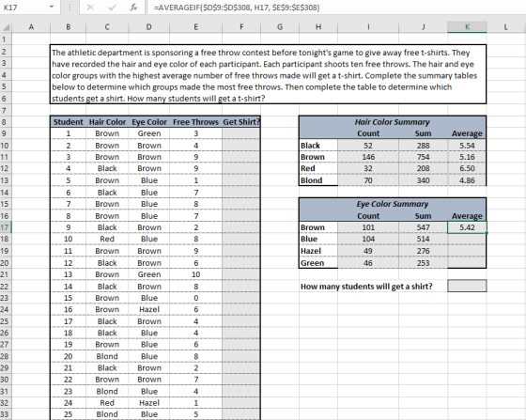Click inside the formula bar AVERAGEIF text
The width and height of the screenshot is (526, 420).
tap(237, 8)
